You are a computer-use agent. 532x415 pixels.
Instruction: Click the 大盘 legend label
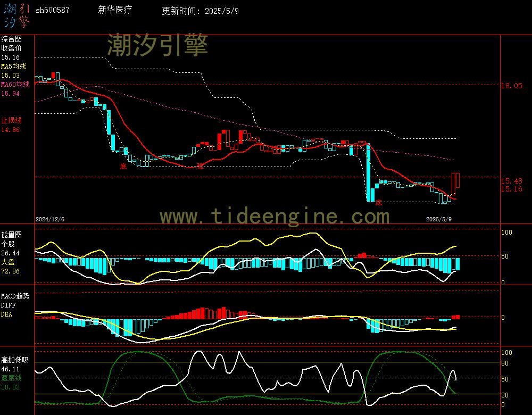pyautogui.click(x=8, y=262)
